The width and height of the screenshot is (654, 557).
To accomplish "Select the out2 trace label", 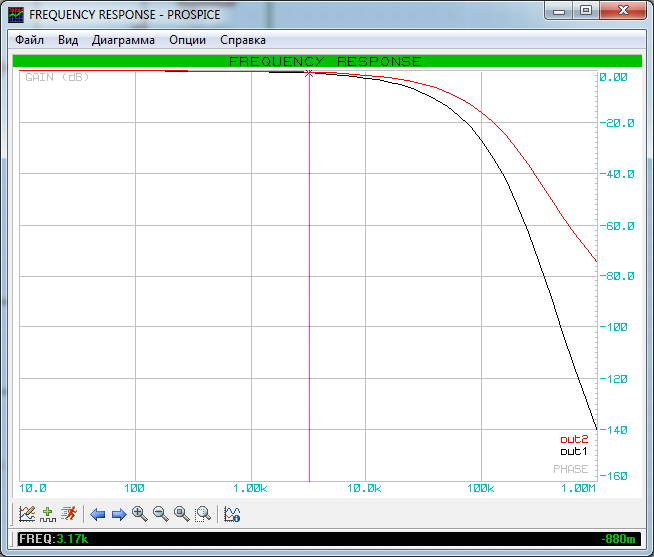I will click(574, 439).
